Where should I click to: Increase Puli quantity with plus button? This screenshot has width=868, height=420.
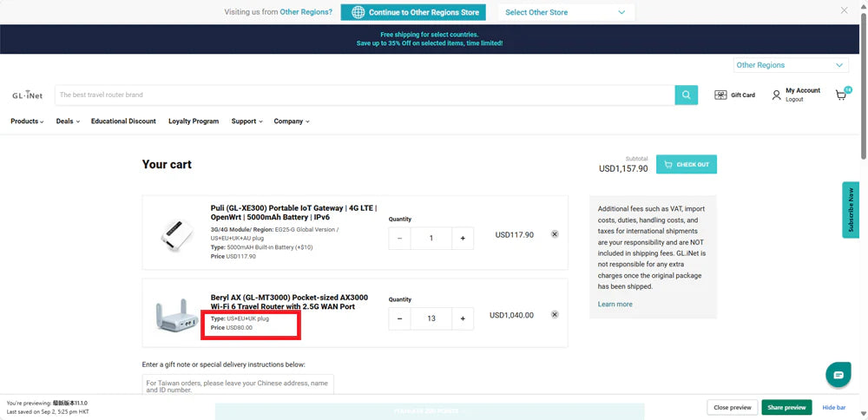click(463, 238)
